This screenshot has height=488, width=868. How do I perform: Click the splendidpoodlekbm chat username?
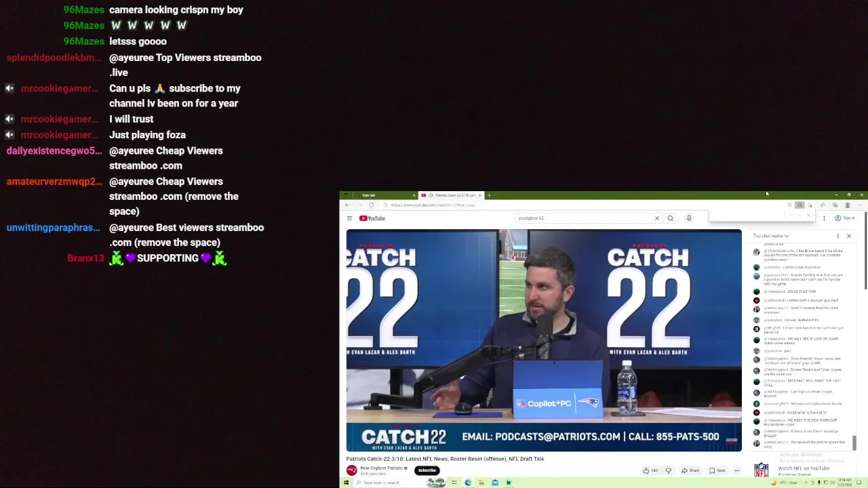click(x=54, y=58)
